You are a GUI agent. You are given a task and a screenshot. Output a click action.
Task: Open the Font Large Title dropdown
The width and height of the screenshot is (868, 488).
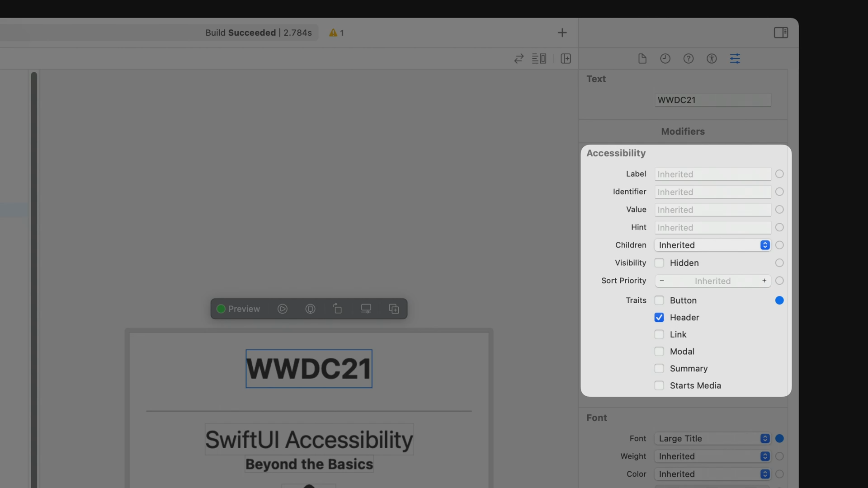point(713,438)
